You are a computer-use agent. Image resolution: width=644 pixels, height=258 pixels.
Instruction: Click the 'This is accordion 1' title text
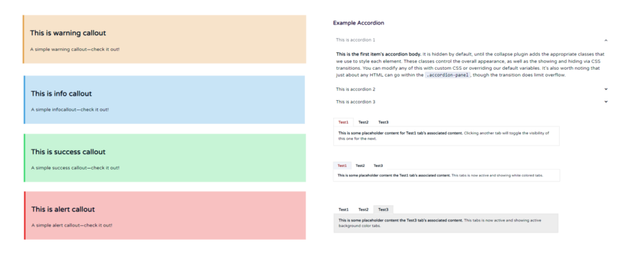coord(355,40)
